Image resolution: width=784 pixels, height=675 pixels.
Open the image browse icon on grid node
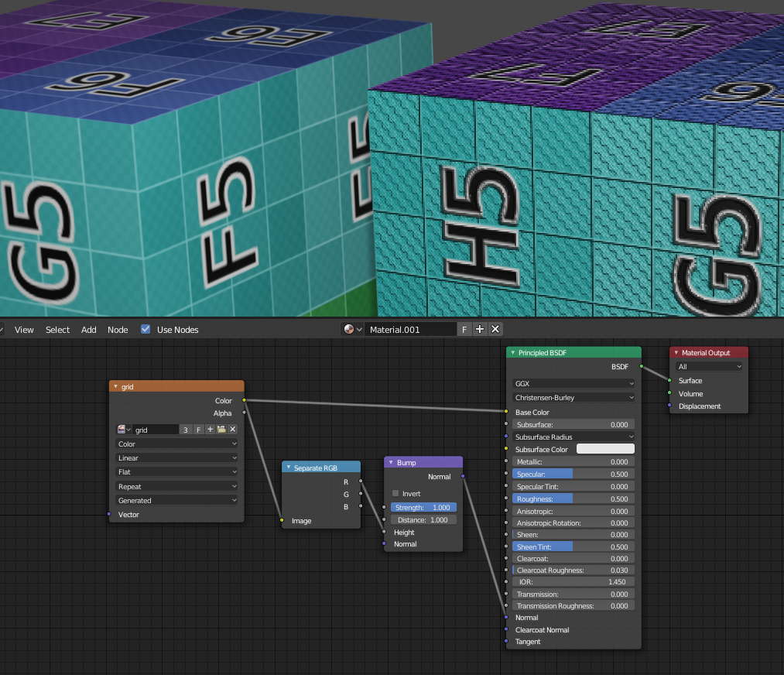(123, 429)
